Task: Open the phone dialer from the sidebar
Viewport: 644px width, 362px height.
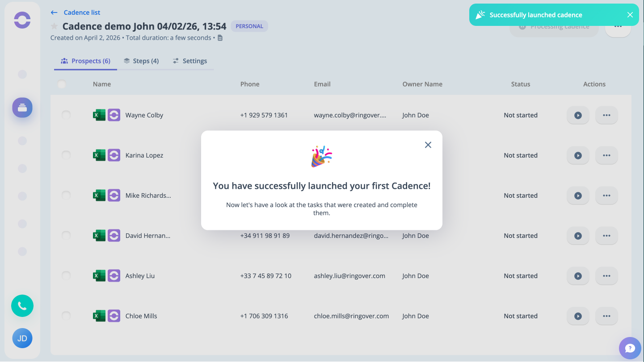Action: click(x=22, y=306)
